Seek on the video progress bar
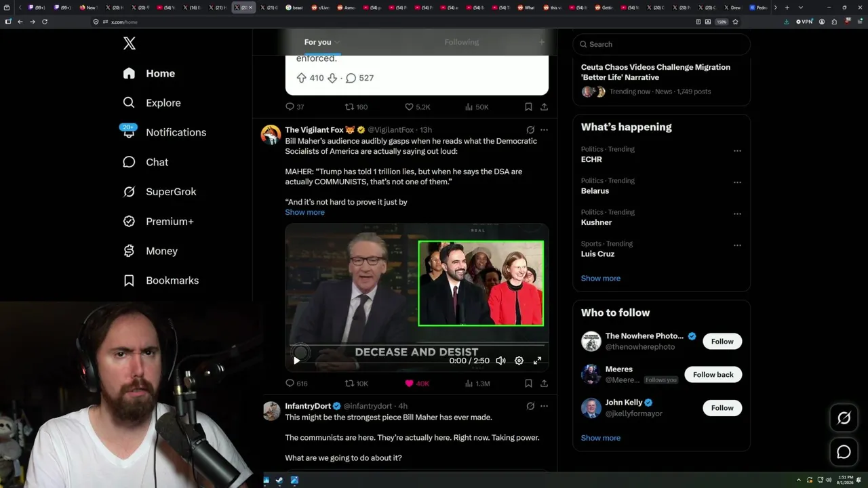868x488 pixels. click(x=416, y=345)
